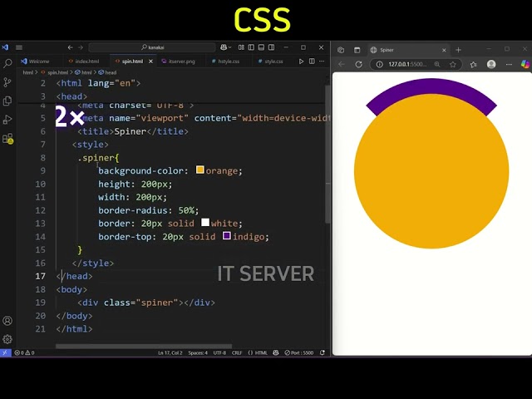The width and height of the screenshot is (532, 399).
Task: Change the Spaces: 4 indentation setting
Action: coord(198,352)
